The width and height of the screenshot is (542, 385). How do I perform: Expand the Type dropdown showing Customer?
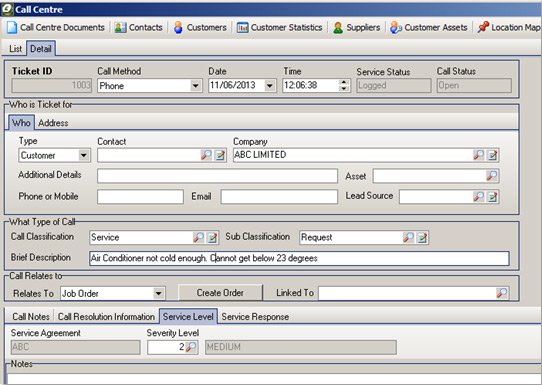click(x=84, y=155)
